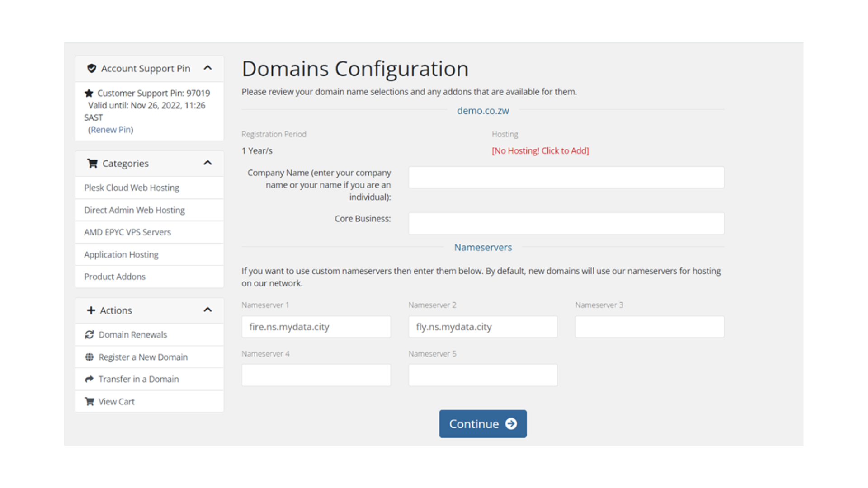Image resolution: width=868 pixels, height=488 pixels.
Task: Click the 1 Year/s registration period value
Action: (x=257, y=151)
